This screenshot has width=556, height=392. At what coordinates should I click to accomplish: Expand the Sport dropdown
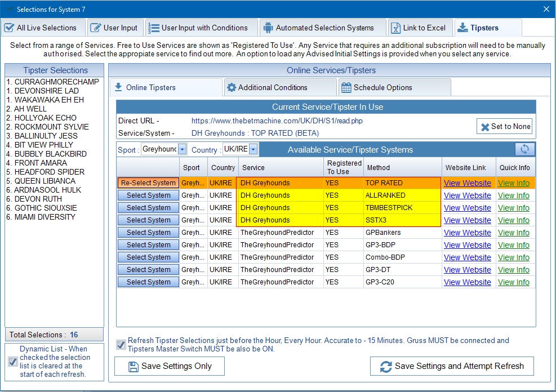click(182, 149)
